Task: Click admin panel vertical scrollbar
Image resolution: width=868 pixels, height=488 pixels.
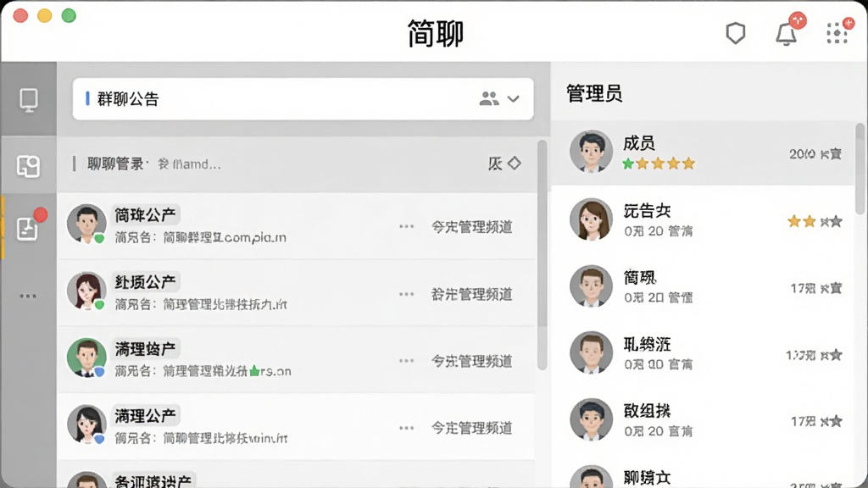Action: click(x=860, y=169)
